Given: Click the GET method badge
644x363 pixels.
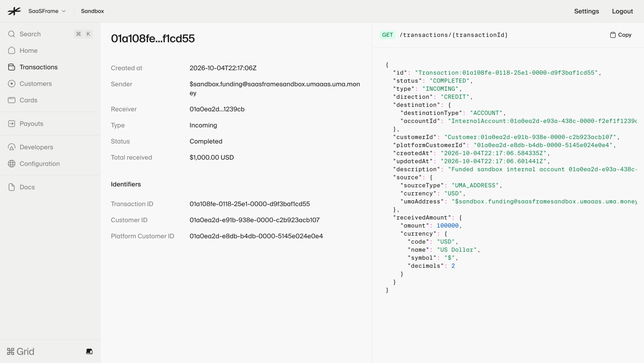Looking at the screenshot, I should [387, 35].
